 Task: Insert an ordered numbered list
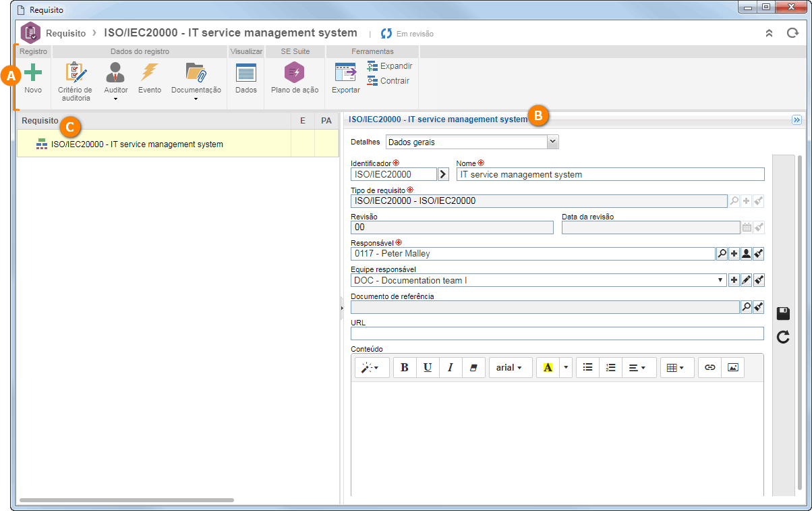610,367
